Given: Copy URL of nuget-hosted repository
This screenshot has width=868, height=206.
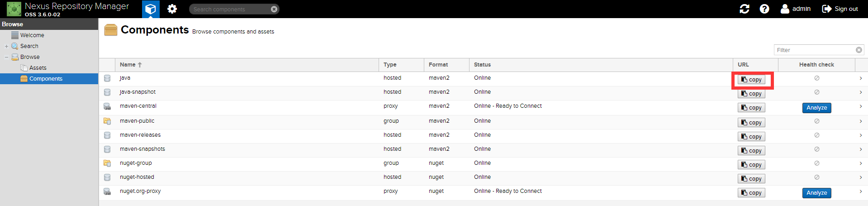Looking at the screenshot, I should coord(751,179).
